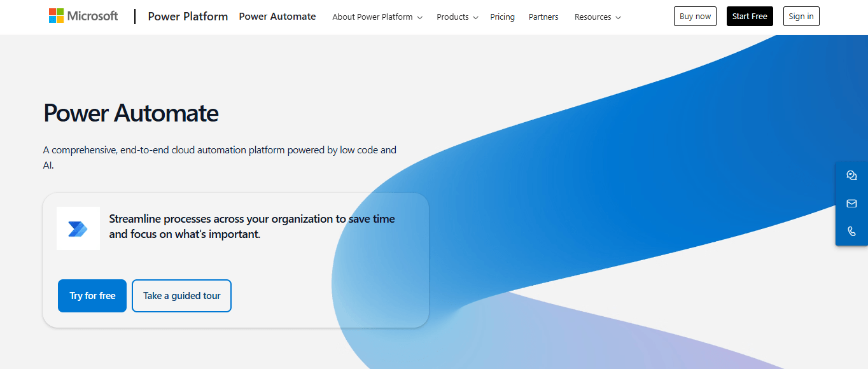Select Take a guided tour
Viewport: 868px width, 369px height.
click(x=181, y=296)
